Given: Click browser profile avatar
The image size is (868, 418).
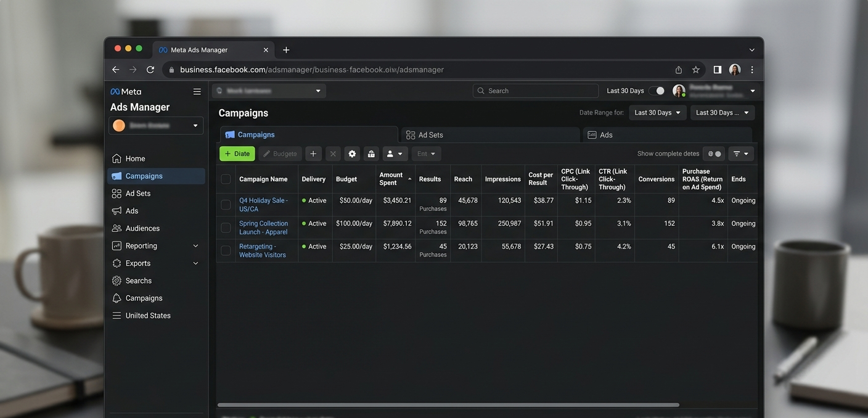Looking at the screenshot, I should pyautogui.click(x=735, y=70).
